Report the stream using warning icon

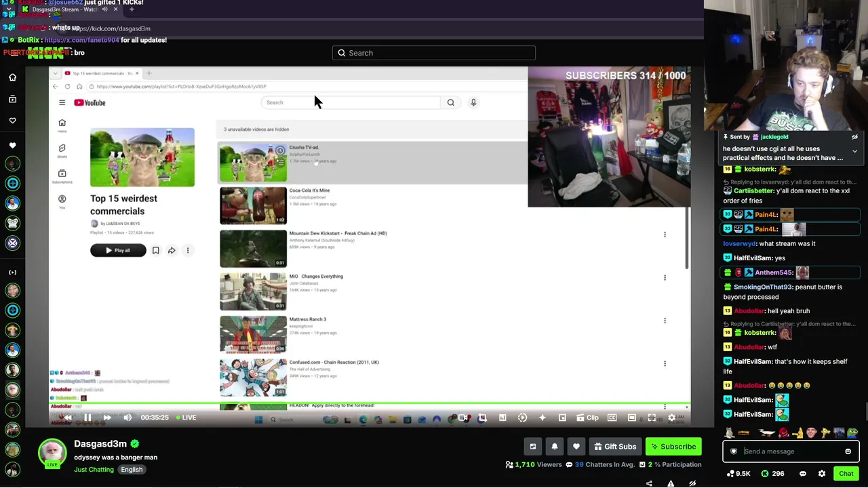[671, 484]
